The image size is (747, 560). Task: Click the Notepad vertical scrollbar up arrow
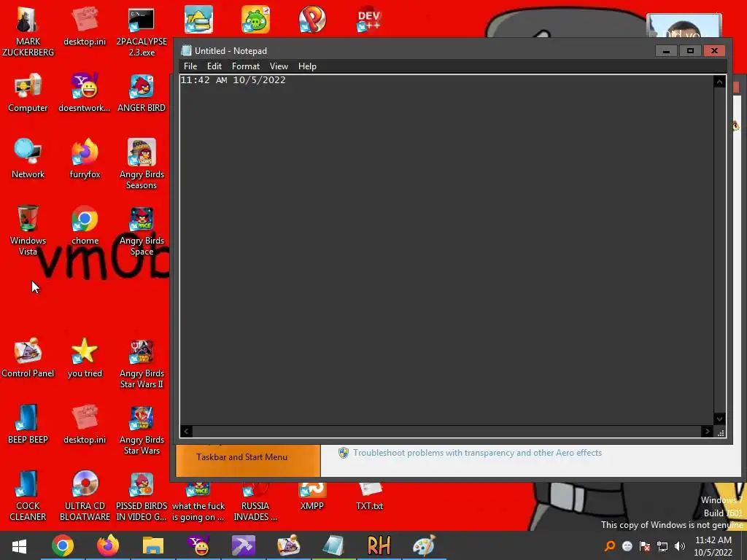[719, 82]
